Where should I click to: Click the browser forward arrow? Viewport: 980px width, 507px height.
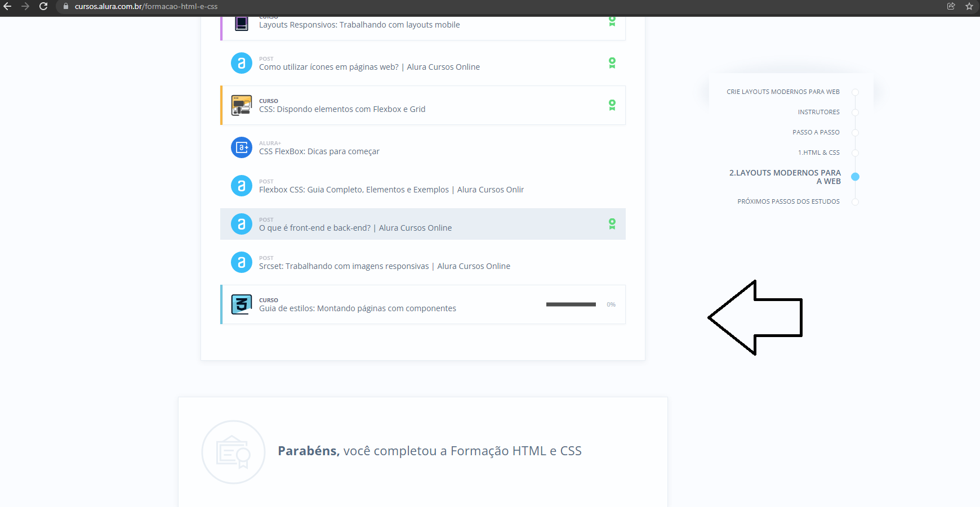coord(25,6)
